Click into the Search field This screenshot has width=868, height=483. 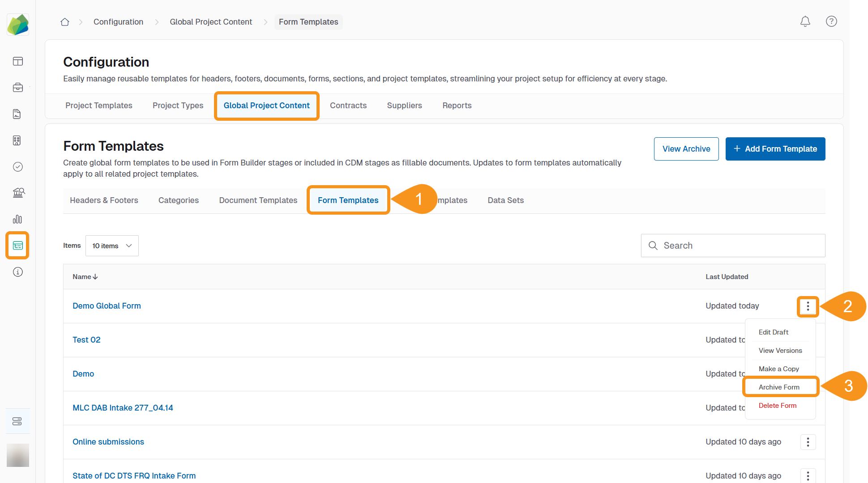pyautogui.click(x=739, y=246)
